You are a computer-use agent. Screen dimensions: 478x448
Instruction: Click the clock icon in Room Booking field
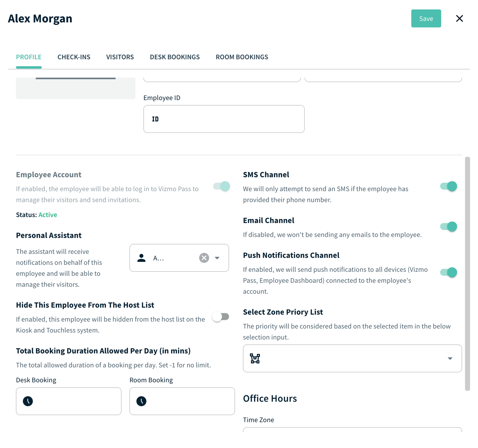142,401
